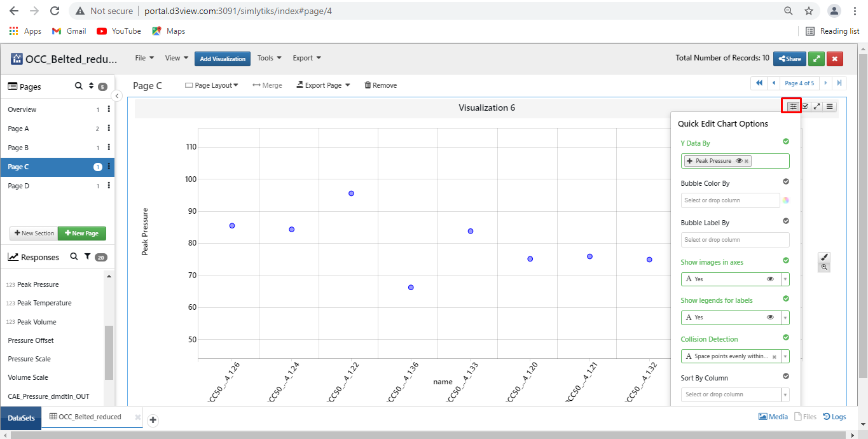Click the search icon in Pages panel
This screenshot has height=439, width=868.
tap(79, 87)
